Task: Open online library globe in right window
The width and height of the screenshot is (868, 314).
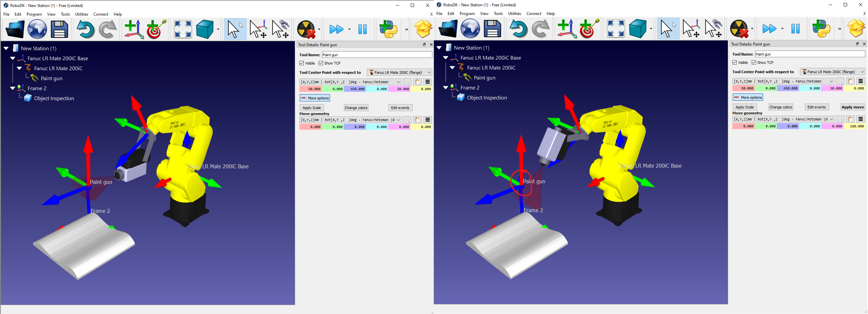Action: click(x=470, y=29)
